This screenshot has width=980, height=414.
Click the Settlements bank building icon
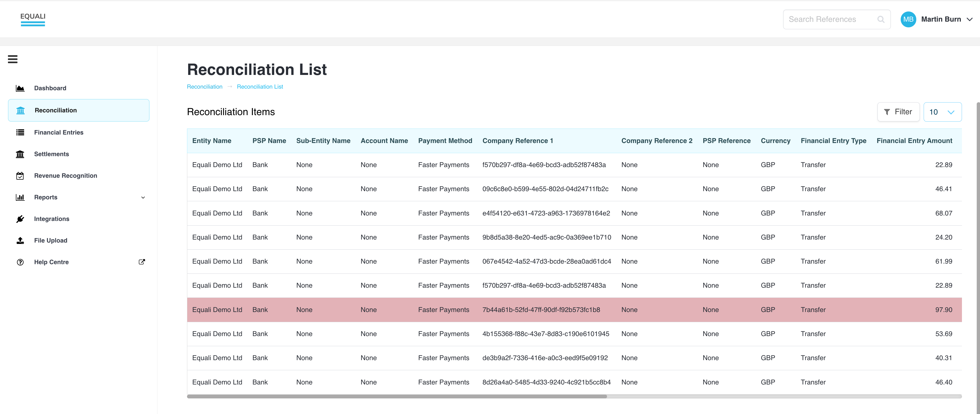pos(20,154)
